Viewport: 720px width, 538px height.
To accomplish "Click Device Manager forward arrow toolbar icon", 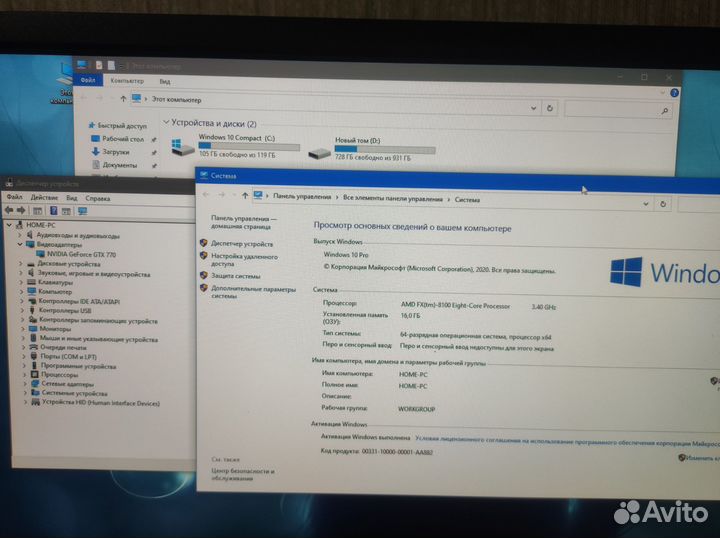I will pos(21,210).
